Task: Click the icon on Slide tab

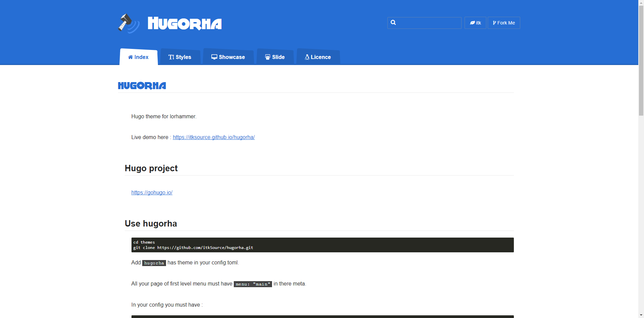Action: (x=268, y=57)
